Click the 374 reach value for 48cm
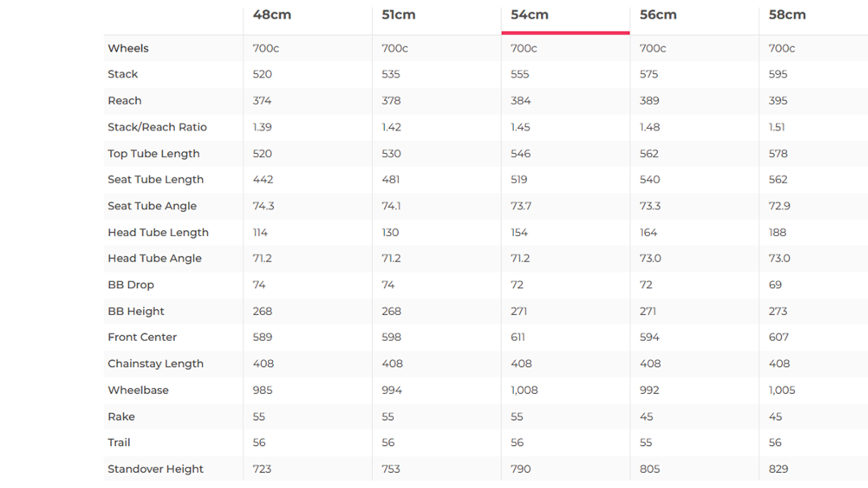868x488 pixels. point(262,101)
